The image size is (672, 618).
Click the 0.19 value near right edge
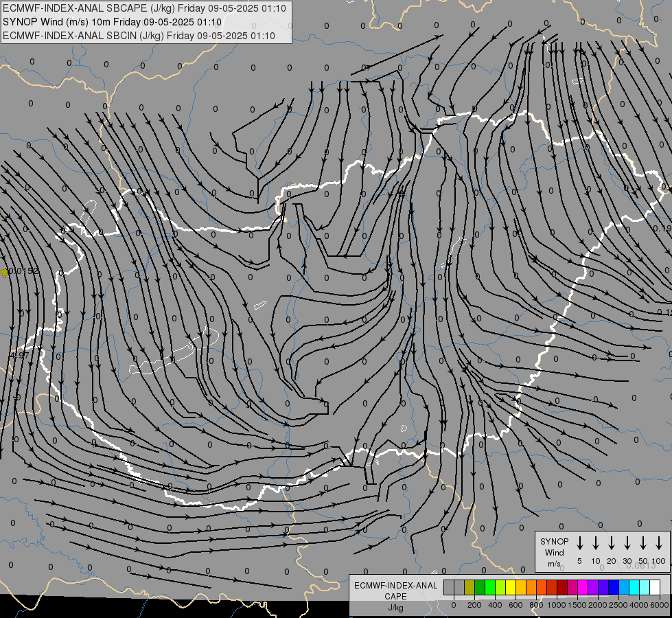point(662,229)
